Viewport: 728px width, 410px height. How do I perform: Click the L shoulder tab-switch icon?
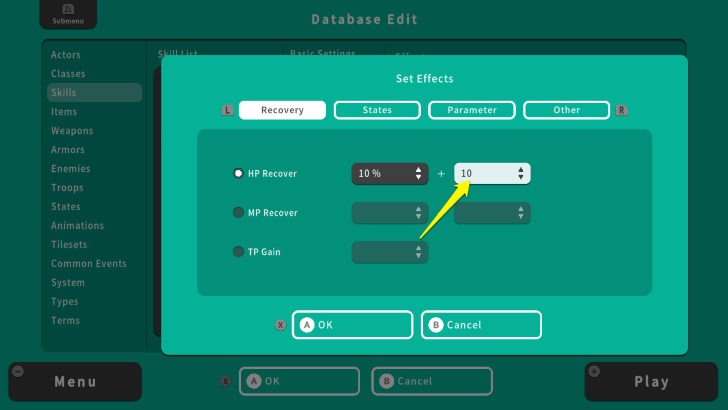[227, 111]
